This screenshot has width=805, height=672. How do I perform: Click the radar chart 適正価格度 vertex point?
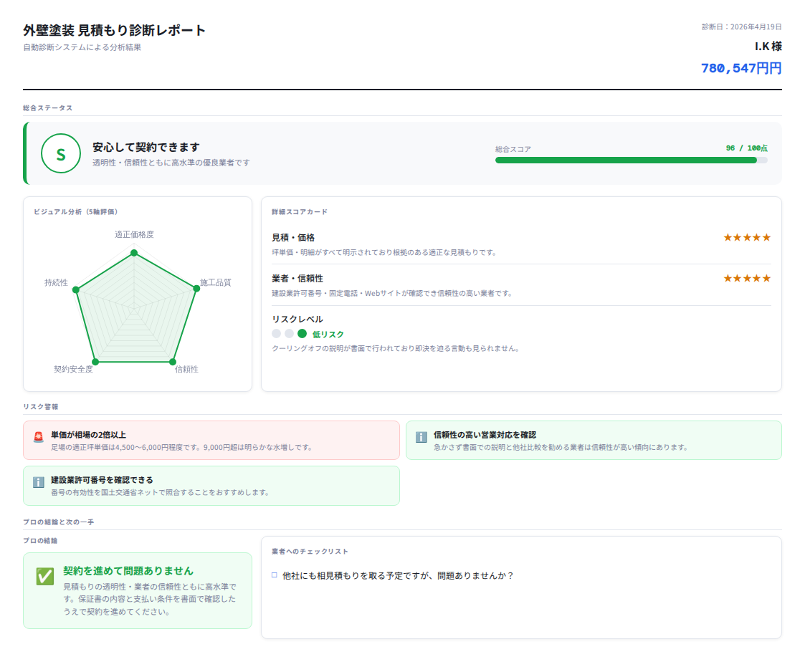click(x=134, y=252)
